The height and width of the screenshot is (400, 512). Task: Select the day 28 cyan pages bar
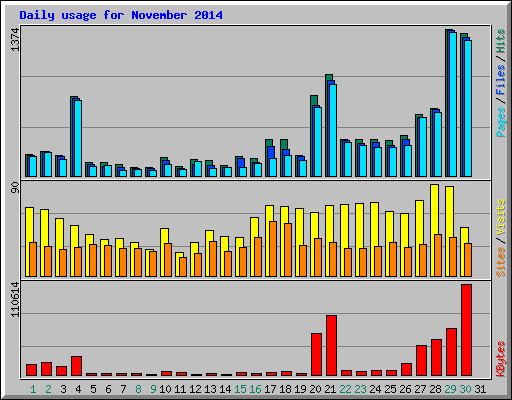pos(438,144)
